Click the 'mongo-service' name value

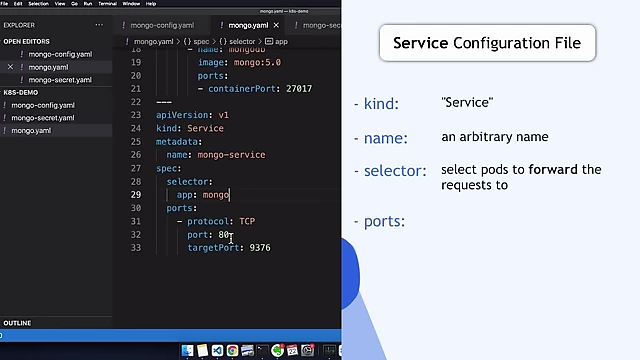(x=231, y=155)
